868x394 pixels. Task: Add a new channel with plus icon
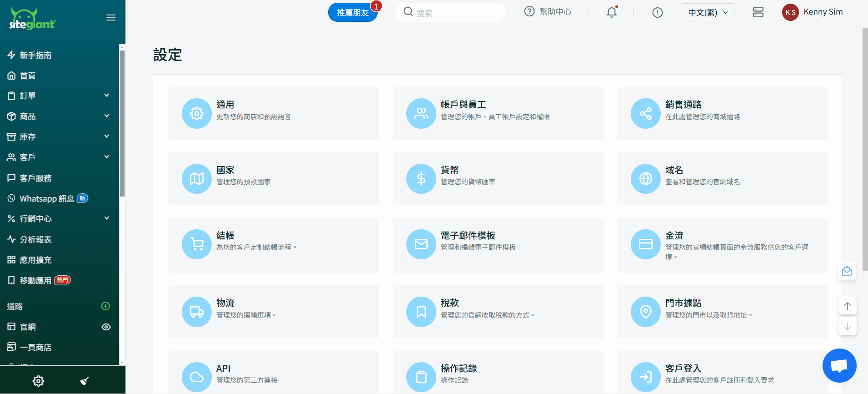coord(105,306)
